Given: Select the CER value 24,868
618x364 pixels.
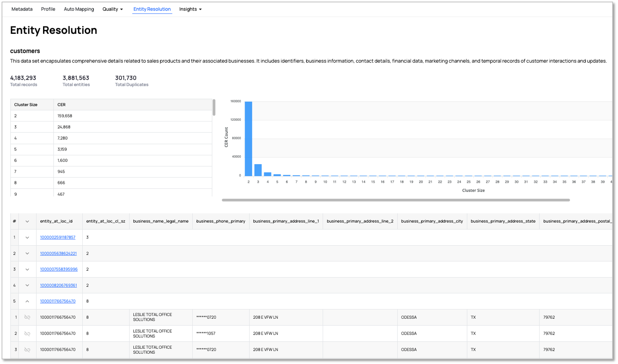Looking at the screenshot, I should [64, 127].
